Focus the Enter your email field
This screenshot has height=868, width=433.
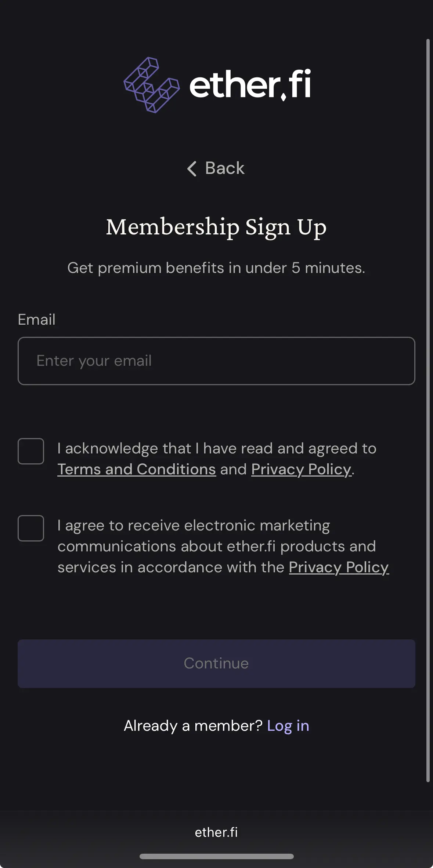pyautogui.click(x=216, y=361)
